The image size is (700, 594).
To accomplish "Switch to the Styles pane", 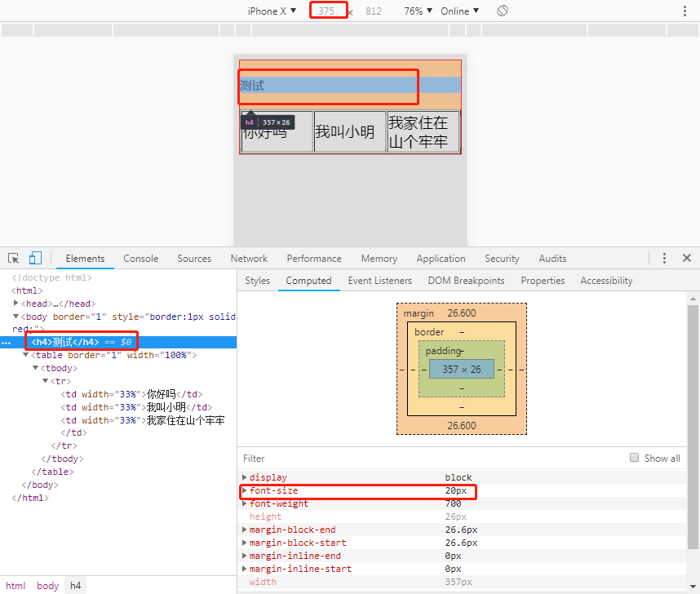I will 257,281.
